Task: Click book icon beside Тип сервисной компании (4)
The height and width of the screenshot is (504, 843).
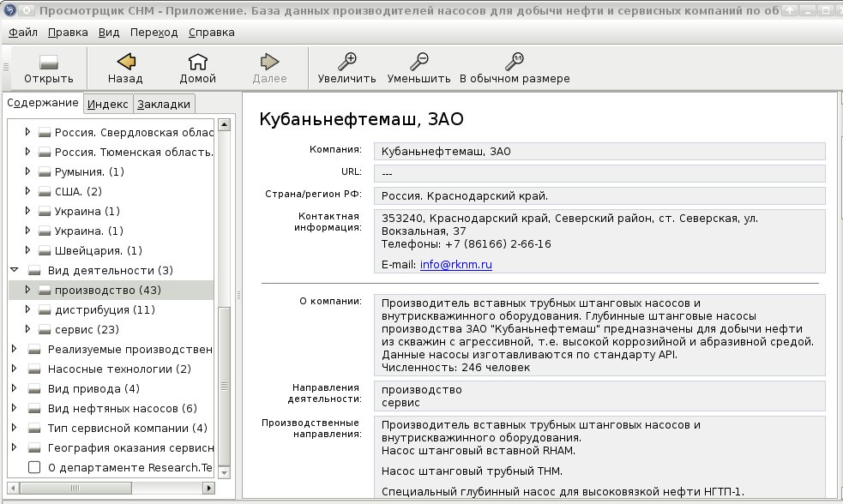Action: click(34, 429)
